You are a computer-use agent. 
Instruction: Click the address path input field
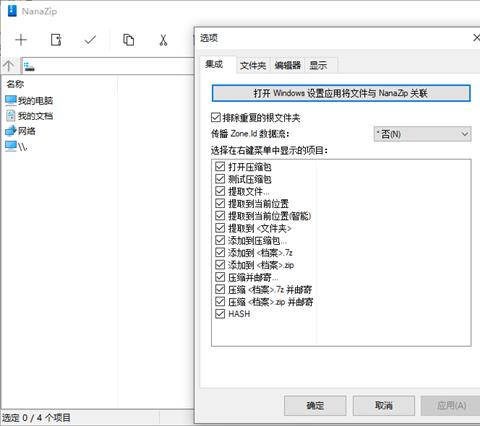click(x=108, y=66)
